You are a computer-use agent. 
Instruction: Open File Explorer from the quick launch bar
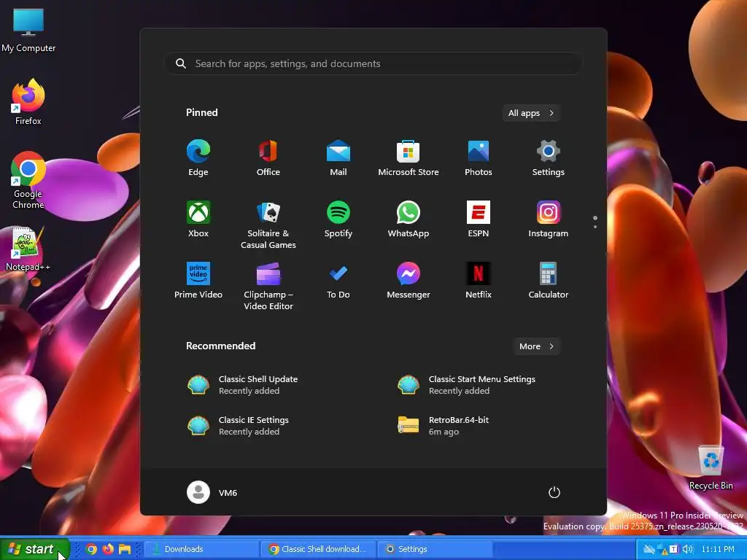click(125, 549)
